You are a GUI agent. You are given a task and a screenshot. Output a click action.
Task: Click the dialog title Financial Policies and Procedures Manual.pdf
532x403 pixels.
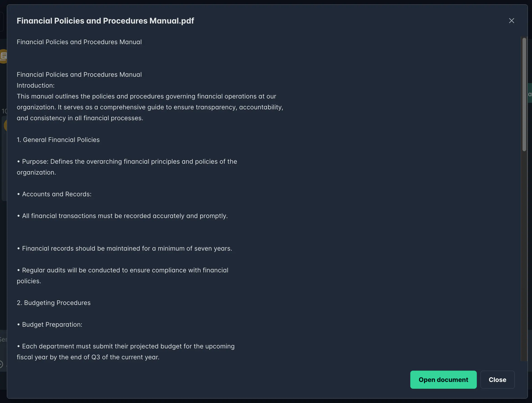[105, 21]
